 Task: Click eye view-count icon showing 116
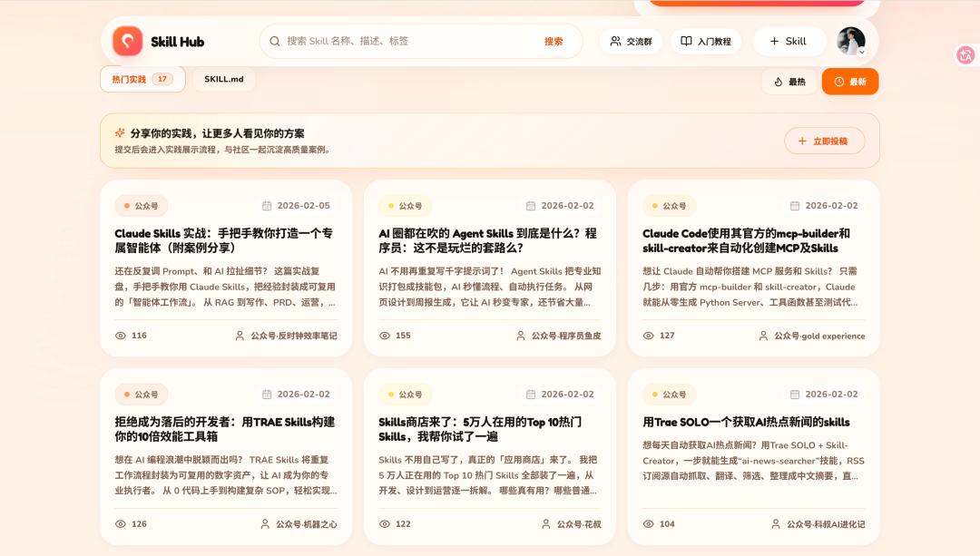click(121, 336)
